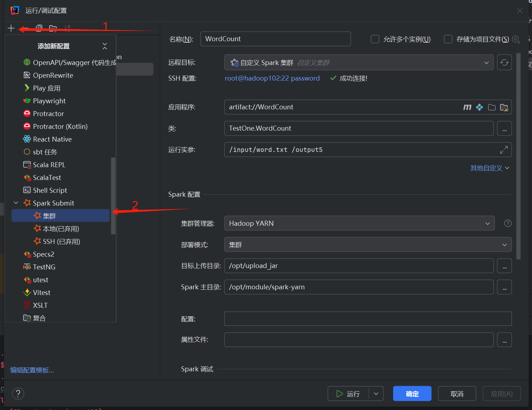Expand 运行实参 field with the expand icon
532x410 pixels.
(504, 149)
